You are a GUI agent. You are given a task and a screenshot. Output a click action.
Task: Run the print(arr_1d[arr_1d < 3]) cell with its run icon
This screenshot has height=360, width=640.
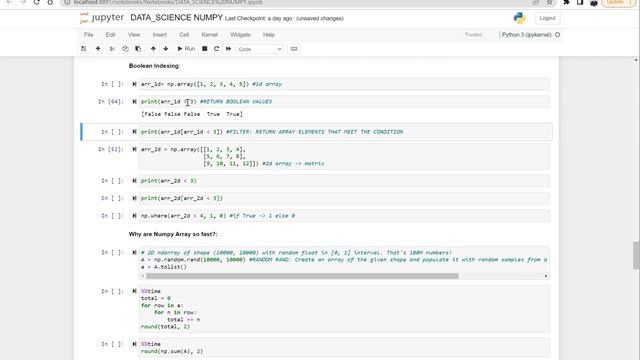(134, 132)
